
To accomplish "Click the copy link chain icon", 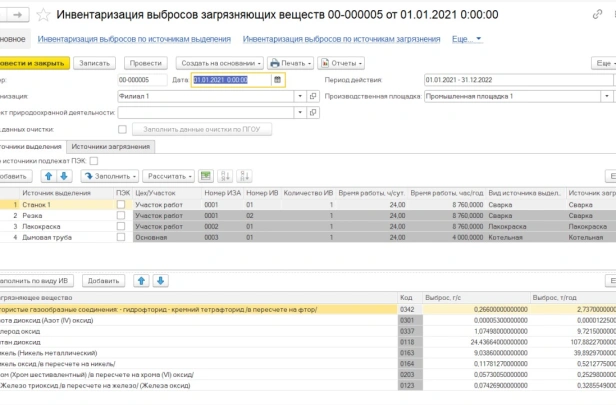I will click(x=597, y=15).
